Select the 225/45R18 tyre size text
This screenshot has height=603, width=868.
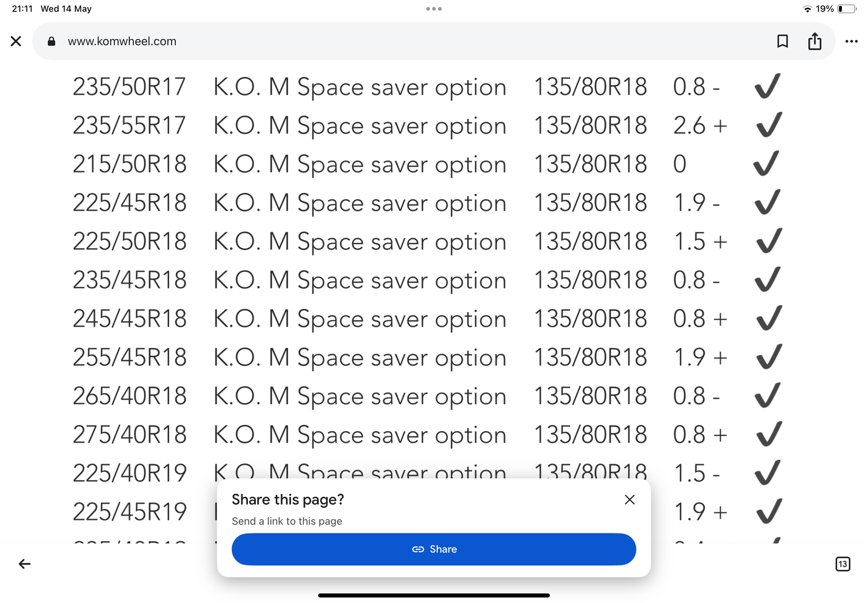(x=130, y=202)
